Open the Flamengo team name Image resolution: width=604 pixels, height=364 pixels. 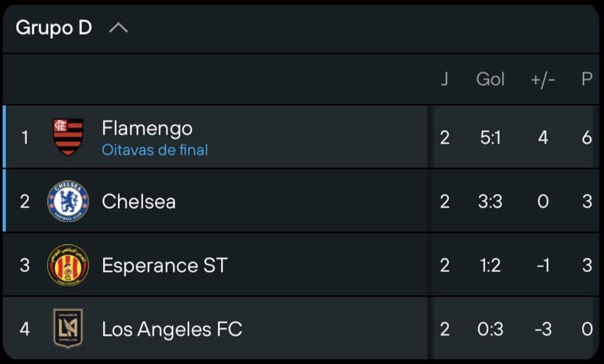(x=147, y=128)
